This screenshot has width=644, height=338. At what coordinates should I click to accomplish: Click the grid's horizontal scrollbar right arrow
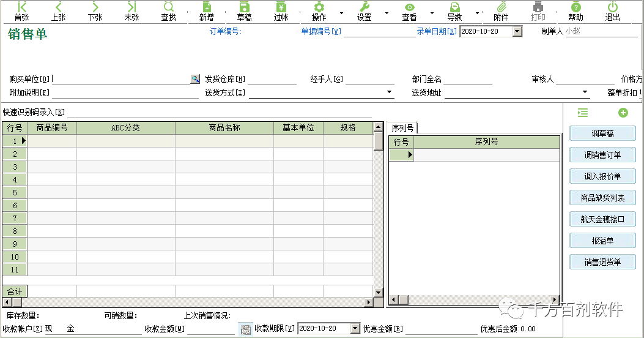(x=369, y=302)
